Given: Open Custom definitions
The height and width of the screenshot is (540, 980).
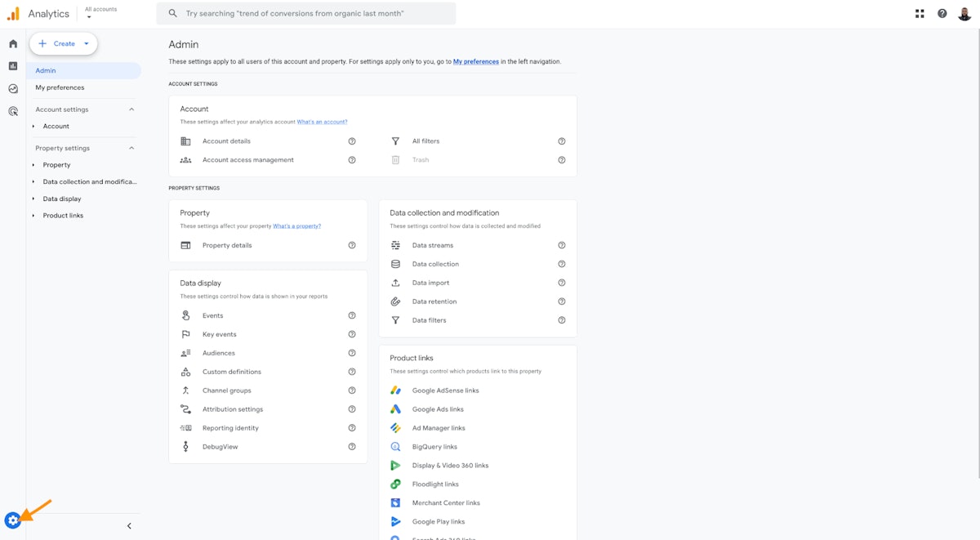Looking at the screenshot, I should tap(232, 372).
